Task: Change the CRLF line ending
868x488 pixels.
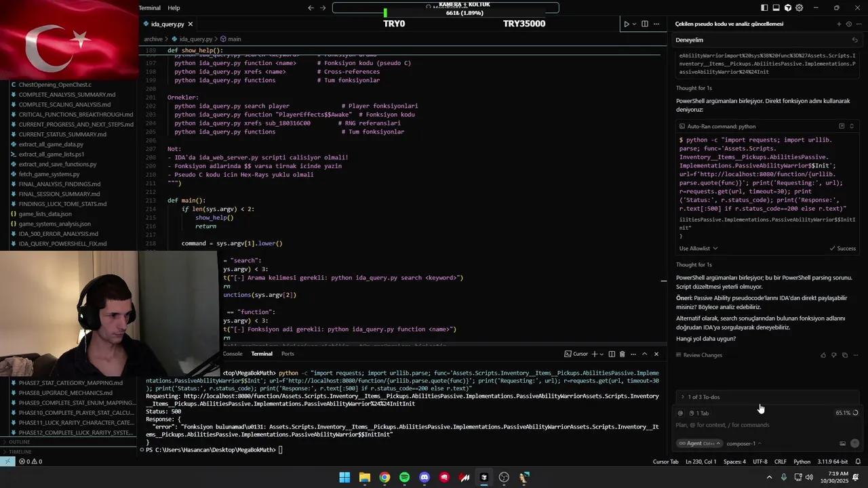Action: pos(780,462)
